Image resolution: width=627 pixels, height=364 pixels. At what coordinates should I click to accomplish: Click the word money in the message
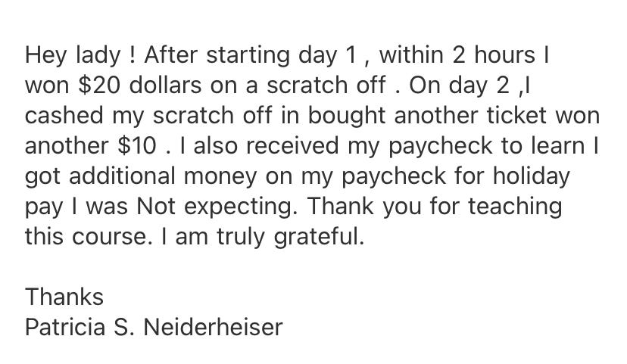(x=220, y=177)
